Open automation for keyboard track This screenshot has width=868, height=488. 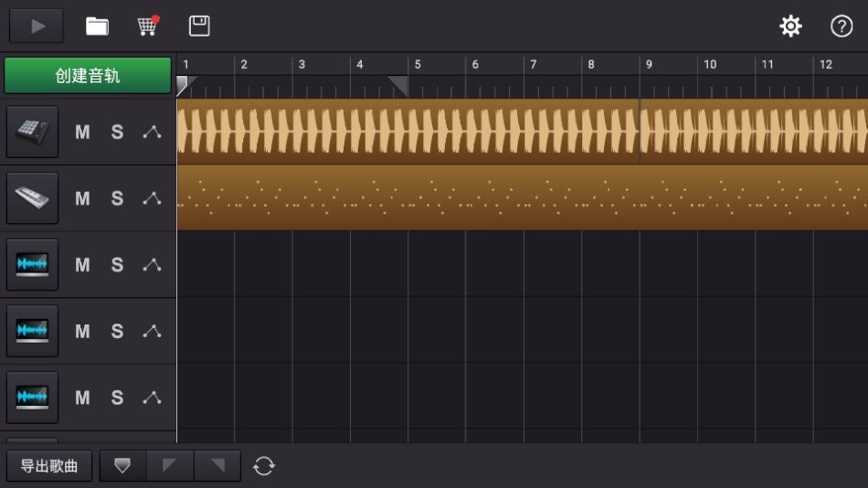coord(152,198)
